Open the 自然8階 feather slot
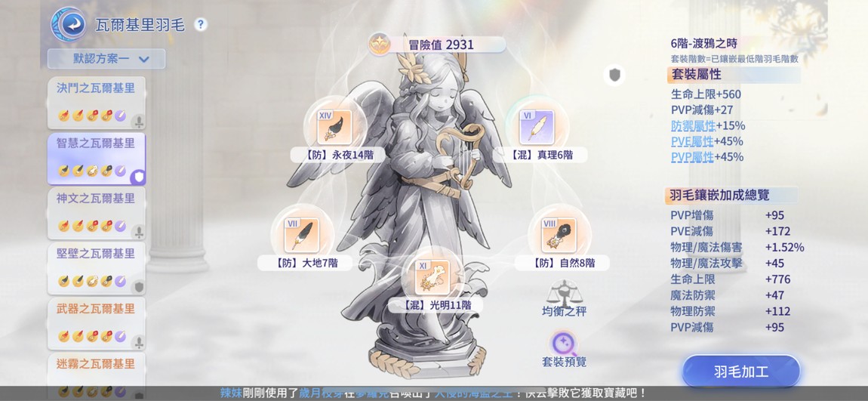This screenshot has height=401, width=868. pyautogui.click(x=559, y=235)
